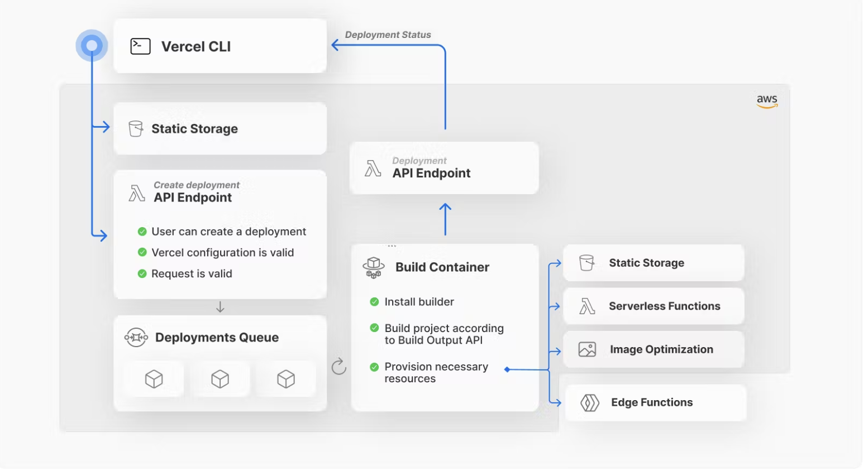Click the Deployment Status label
Screen dimensions: 868x471
point(388,35)
